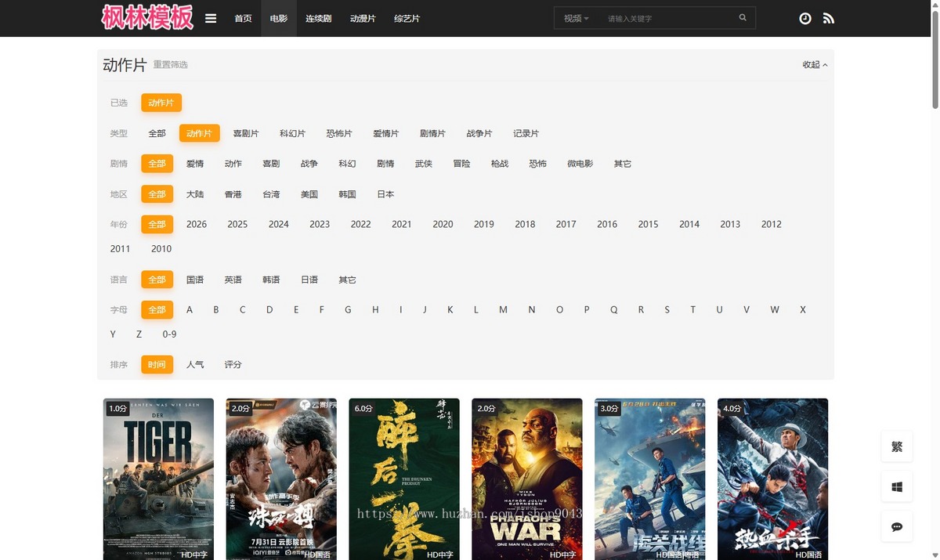The height and width of the screenshot is (560, 940).
Task: Select 记录片 type filter
Action: pyautogui.click(x=526, y=133)
